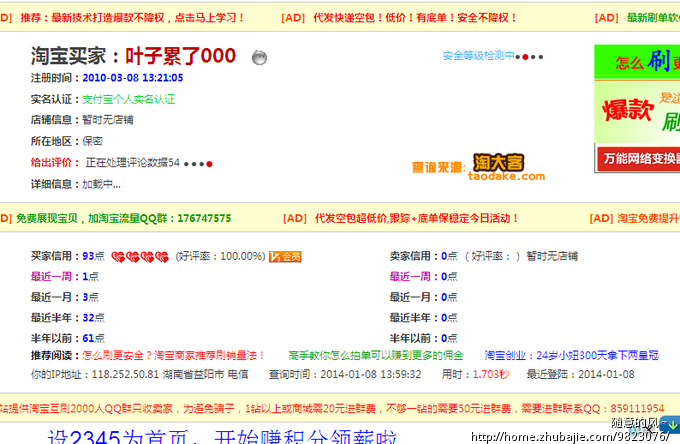Click the round gray icon beside the buyer name
This screenshot has width=680, height=444.
click(x=259, y=57)
